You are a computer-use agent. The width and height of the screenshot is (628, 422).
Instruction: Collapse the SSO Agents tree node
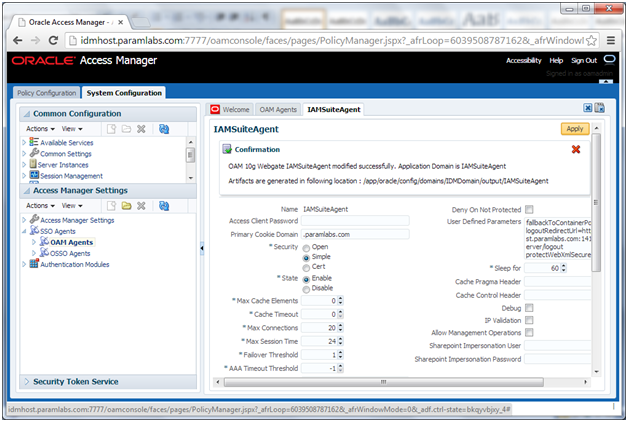click(24, 231)
